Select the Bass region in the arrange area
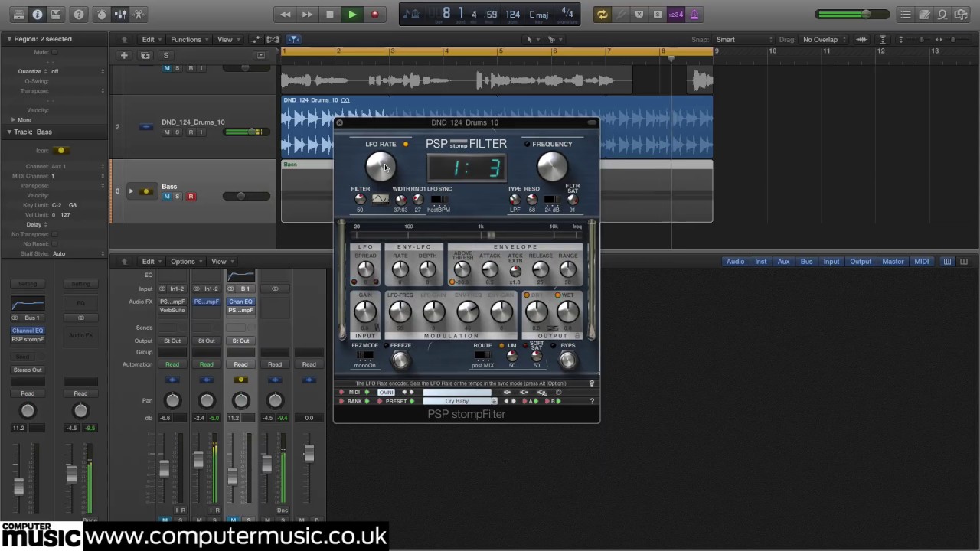This screenshot has height=551, width=980. click(497, 191)
